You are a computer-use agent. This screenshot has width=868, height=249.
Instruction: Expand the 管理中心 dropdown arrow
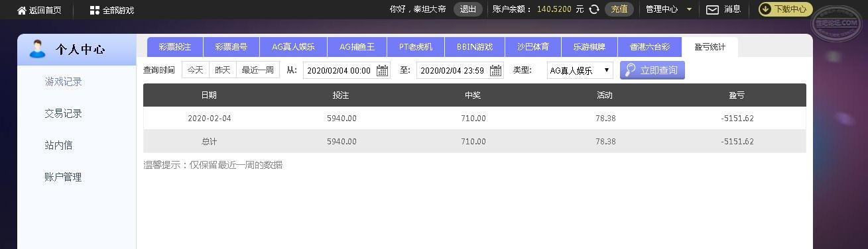tap(689, 9)
